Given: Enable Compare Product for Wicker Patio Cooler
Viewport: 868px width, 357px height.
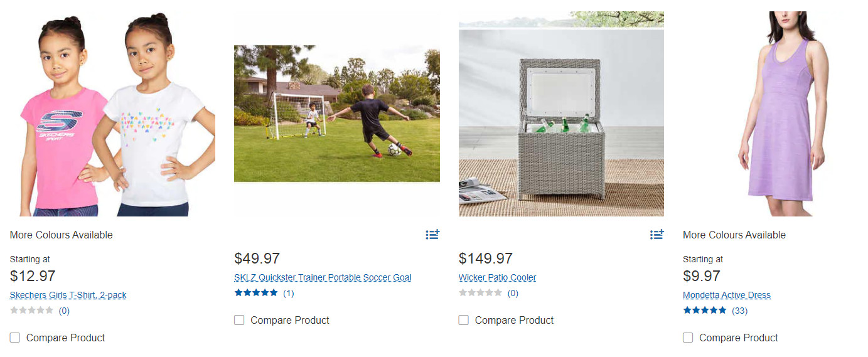Looking at the screenshot, I should point(464,320).
